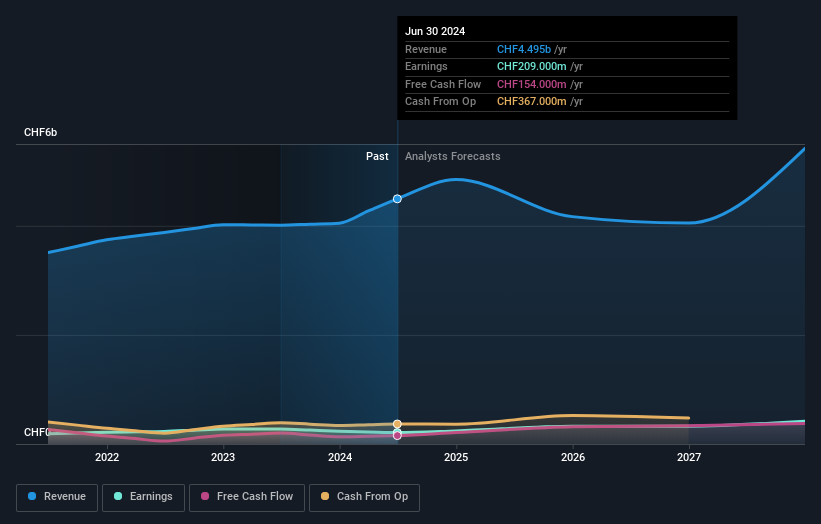
Task: Click the Jun 30 2024 tooltip date
Action: [435, 31]
